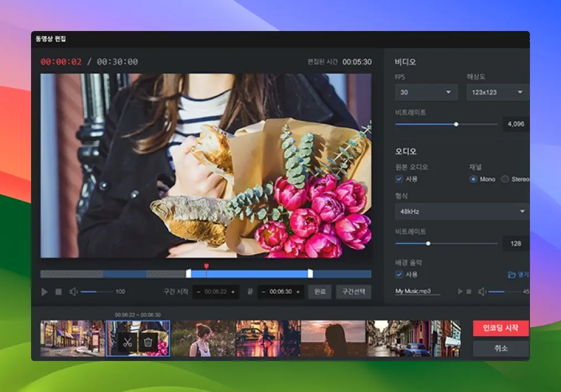
Task: Toggle the original audio 사용 checkbox
Action: [x=399, y=179]
